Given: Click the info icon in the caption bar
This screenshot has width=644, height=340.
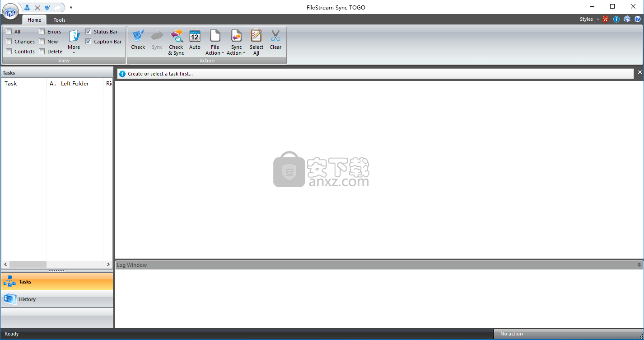Looking at the screenshot, I should (122, 74).
